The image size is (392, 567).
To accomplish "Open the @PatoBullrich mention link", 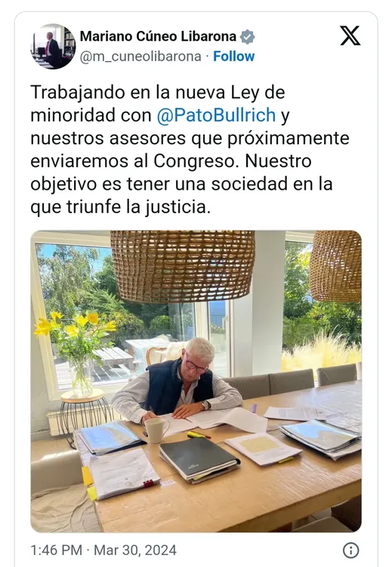I will pyautogui.click(x=216, y=115).
